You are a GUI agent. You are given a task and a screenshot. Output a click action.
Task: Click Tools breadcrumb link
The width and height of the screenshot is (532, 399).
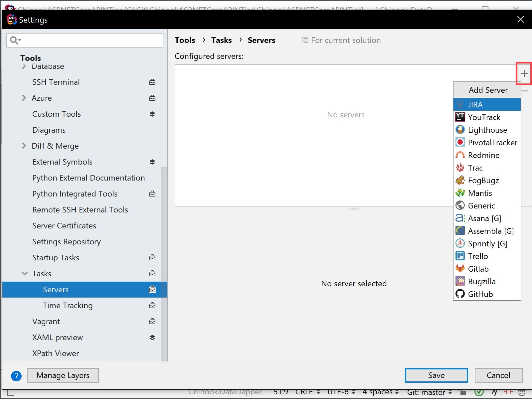click(x=185, y=40)
